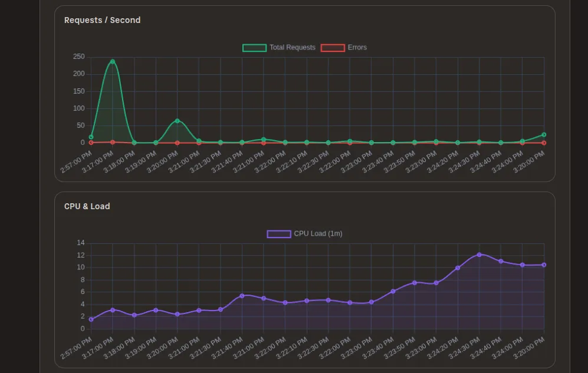Click the tallest request spike at 3:17:00 PM

point(113,61)
